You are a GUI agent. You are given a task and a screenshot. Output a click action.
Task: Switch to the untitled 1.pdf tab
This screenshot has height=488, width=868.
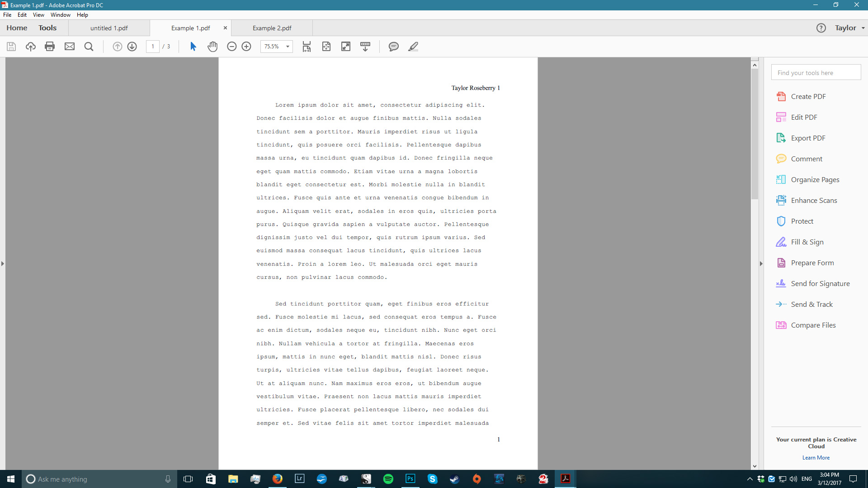[109, 28]
